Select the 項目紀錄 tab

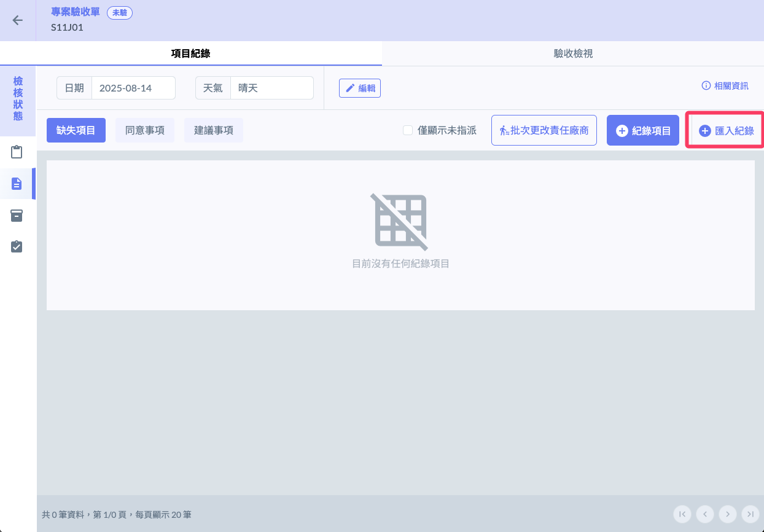point(190,53)
